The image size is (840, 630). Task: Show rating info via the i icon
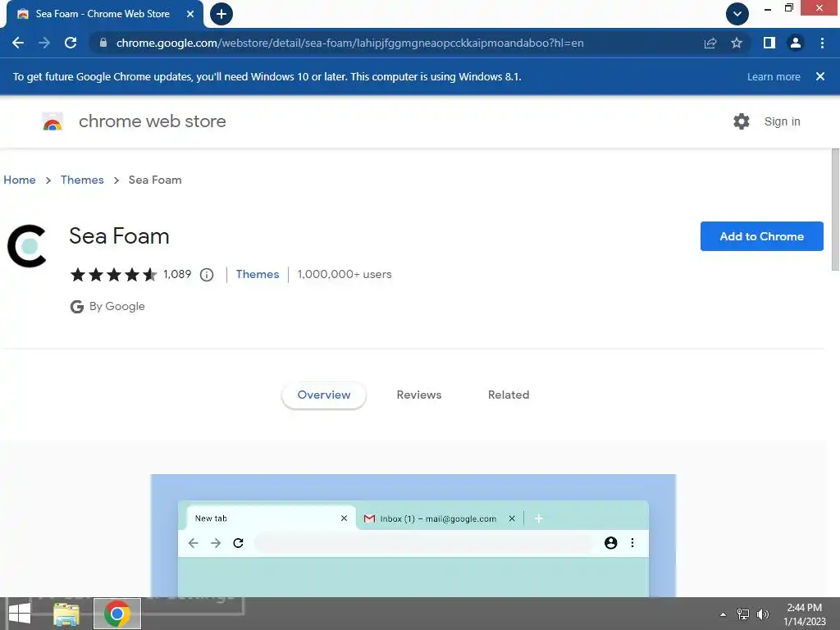click(x=207, y=275)
